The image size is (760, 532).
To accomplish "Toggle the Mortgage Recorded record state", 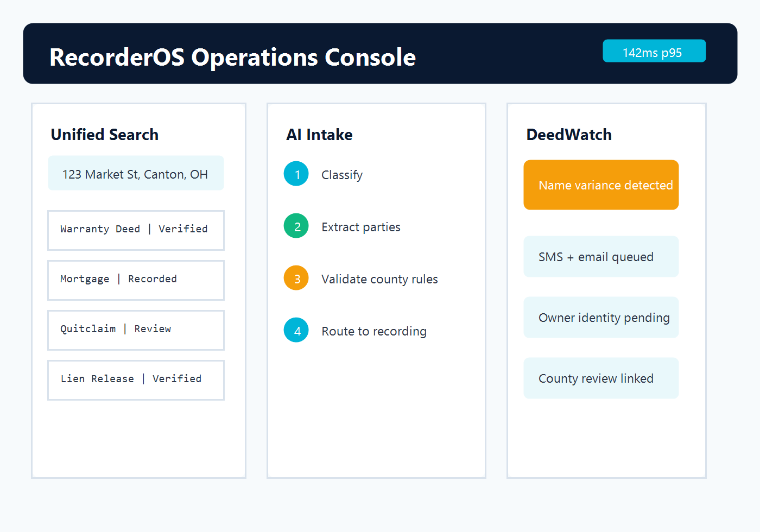I will [x=136, y=280].
